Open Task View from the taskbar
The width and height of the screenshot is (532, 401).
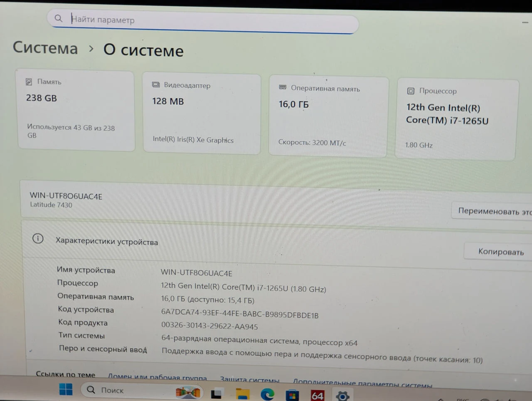(216, 394)
